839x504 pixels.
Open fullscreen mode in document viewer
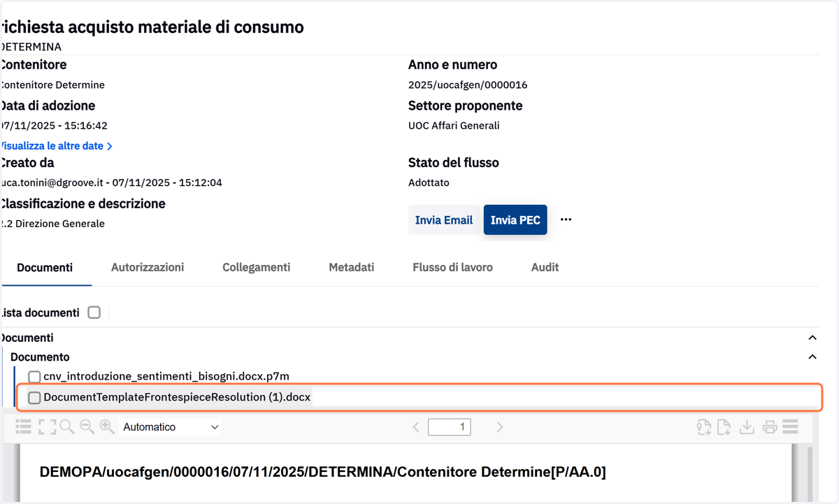47,426
